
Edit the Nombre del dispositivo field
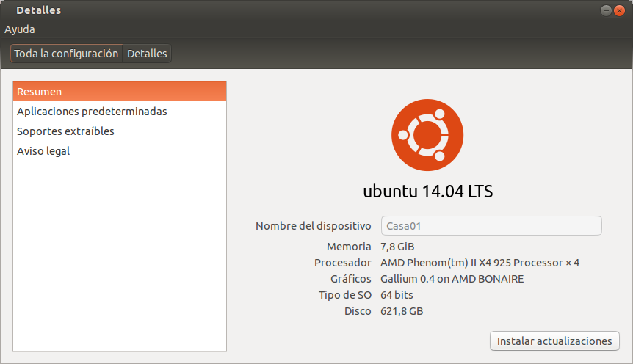click(x=491, y=225)
